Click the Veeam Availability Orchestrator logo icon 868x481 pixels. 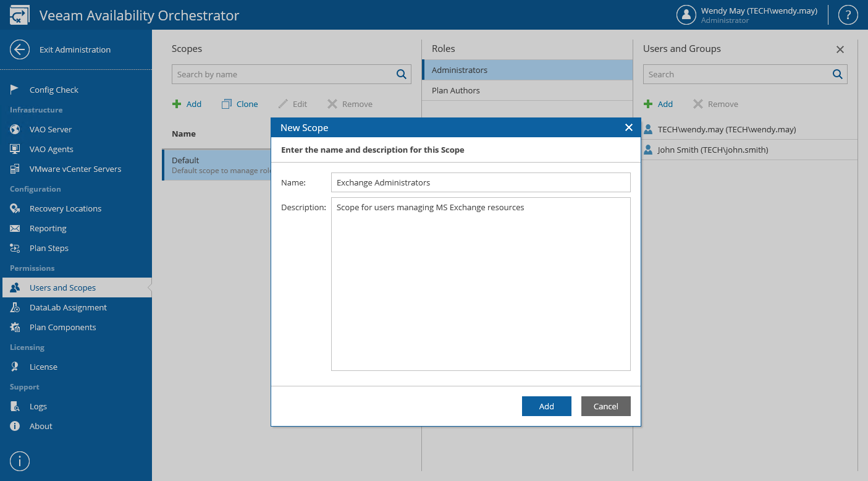[x=19, y=15]
